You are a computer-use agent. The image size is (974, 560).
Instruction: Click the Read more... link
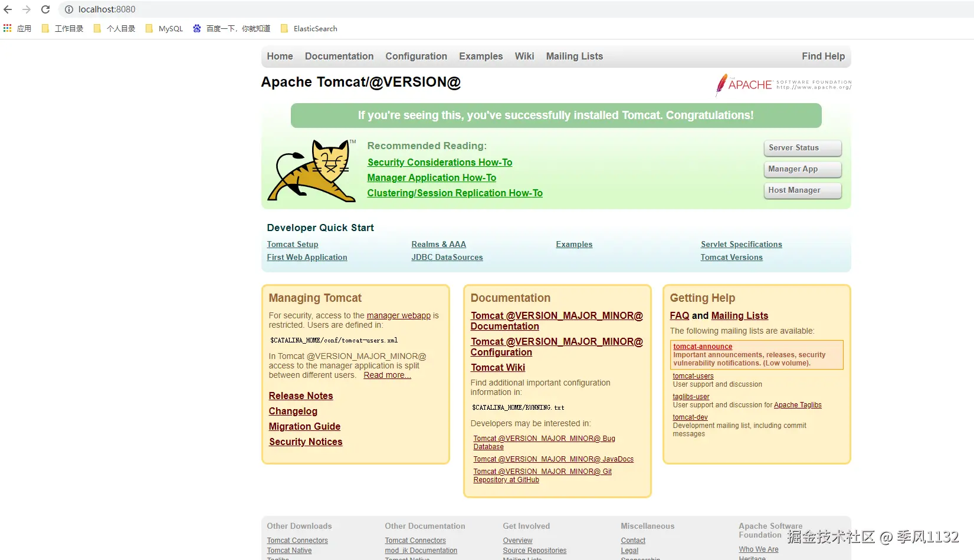[x=388, y=375]
